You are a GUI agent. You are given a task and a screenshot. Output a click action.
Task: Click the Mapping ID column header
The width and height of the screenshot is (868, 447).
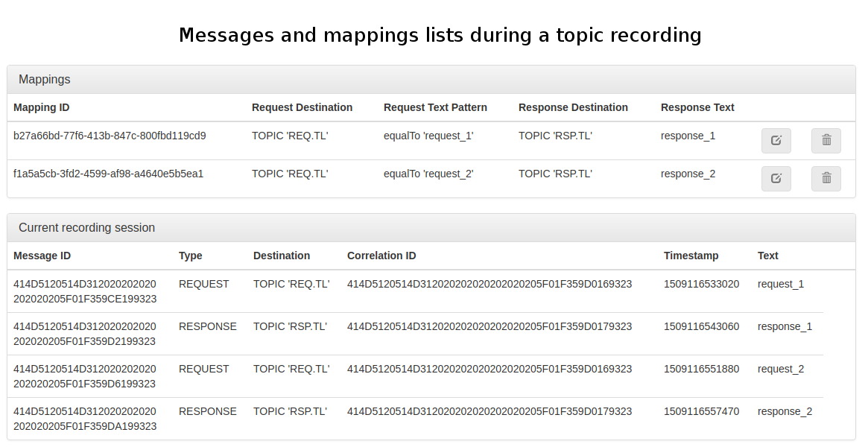42,108
